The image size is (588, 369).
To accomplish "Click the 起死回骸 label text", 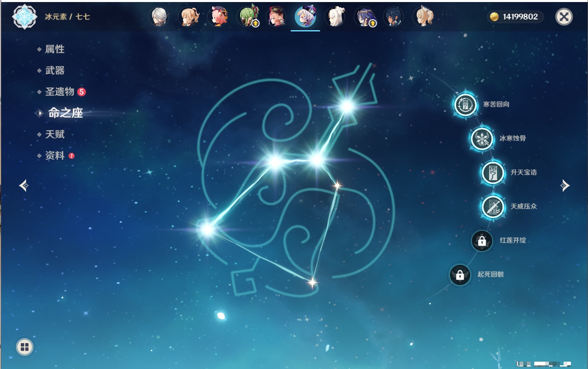I will [x=491, y=274].
